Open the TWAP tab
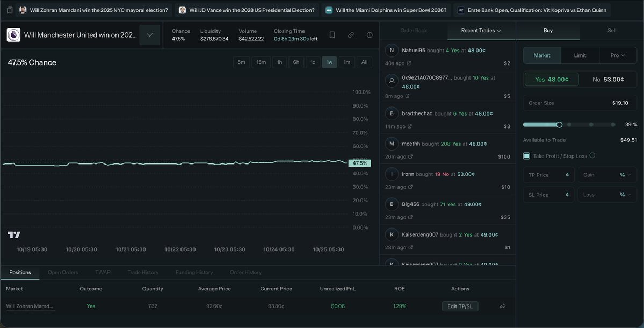The height and width of the screenshot is (328, 644). tap(103, 273)
